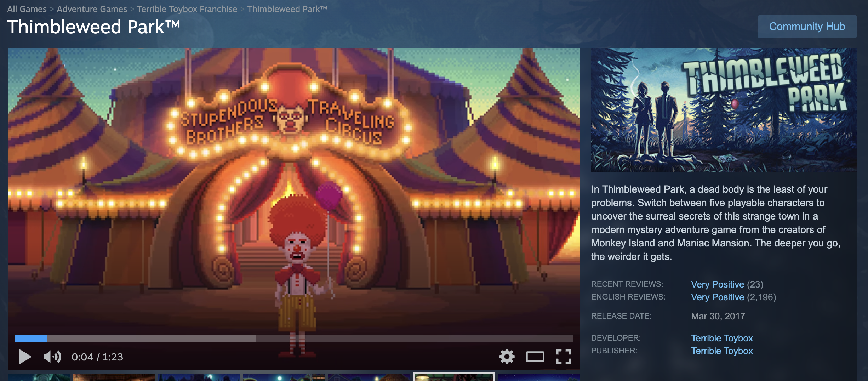868x381 pixels.
Task: Click the 0:04 / 1:23 time display
Action: [x=97, y=357]
